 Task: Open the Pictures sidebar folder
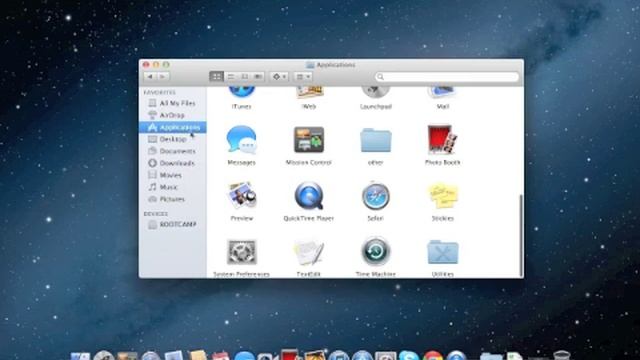[x=172, y=199]
